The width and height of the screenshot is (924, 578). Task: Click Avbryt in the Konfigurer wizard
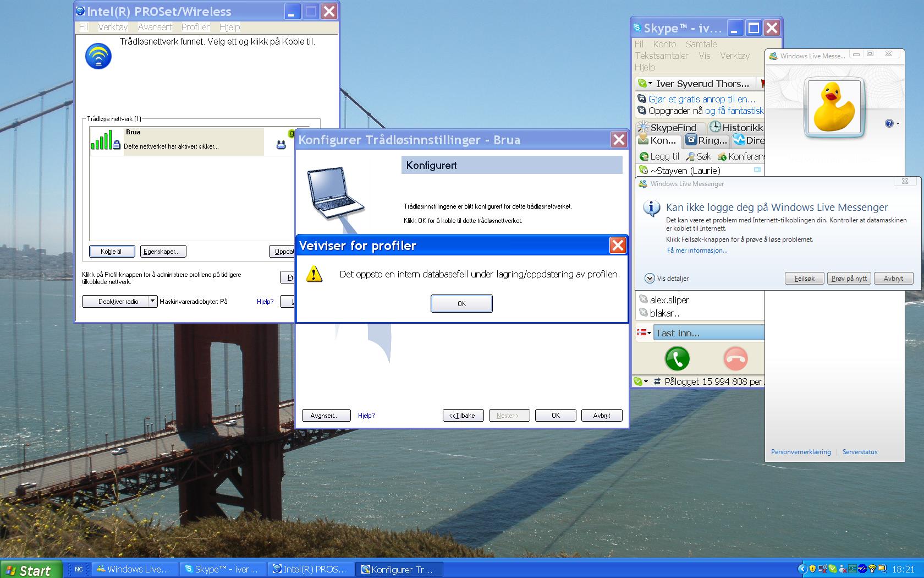click(602, 416)
